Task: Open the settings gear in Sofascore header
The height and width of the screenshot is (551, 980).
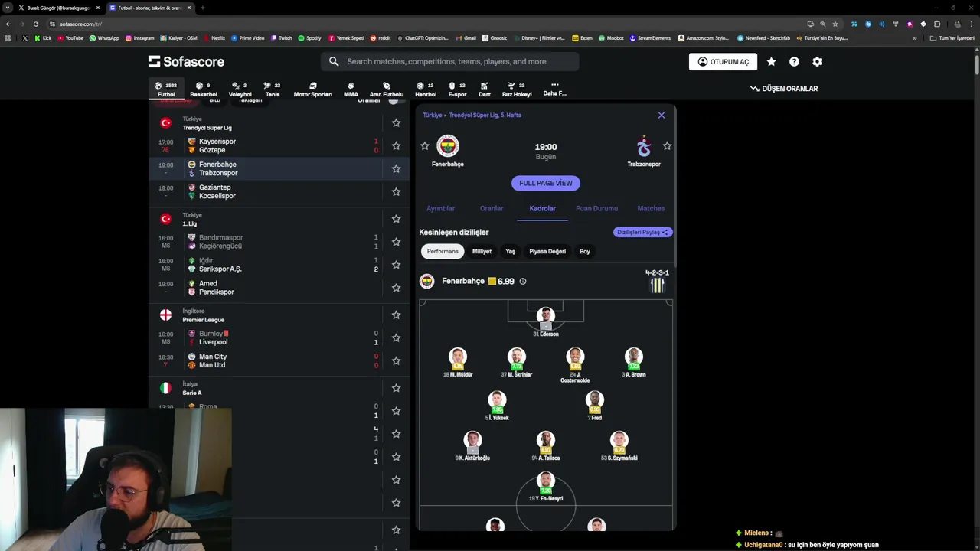Action: point(817,62)
